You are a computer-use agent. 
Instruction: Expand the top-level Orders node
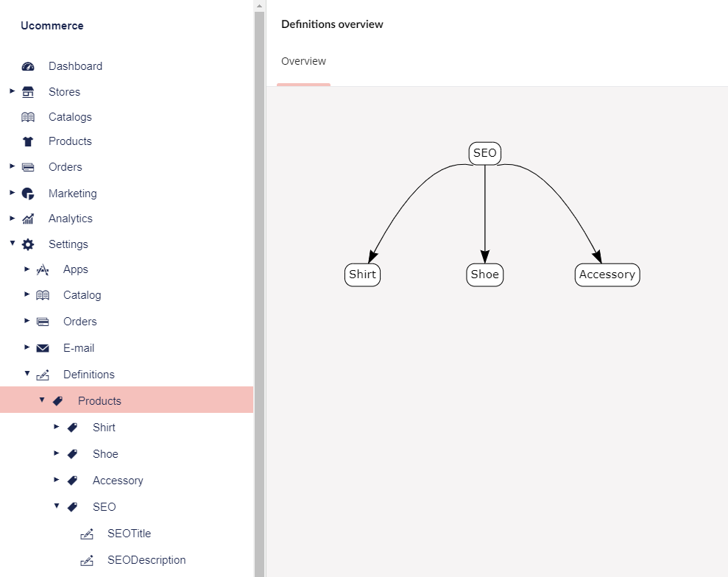click(13, 166)
